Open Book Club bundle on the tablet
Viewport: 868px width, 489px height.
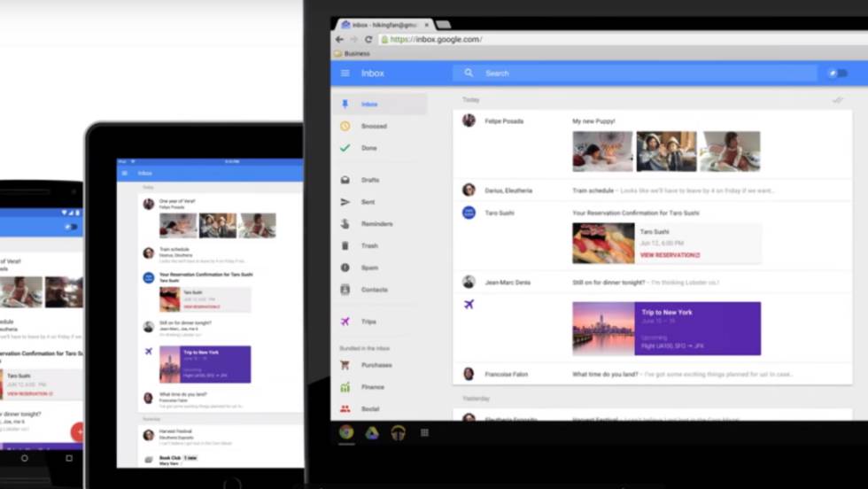click(x=221, y=460)
